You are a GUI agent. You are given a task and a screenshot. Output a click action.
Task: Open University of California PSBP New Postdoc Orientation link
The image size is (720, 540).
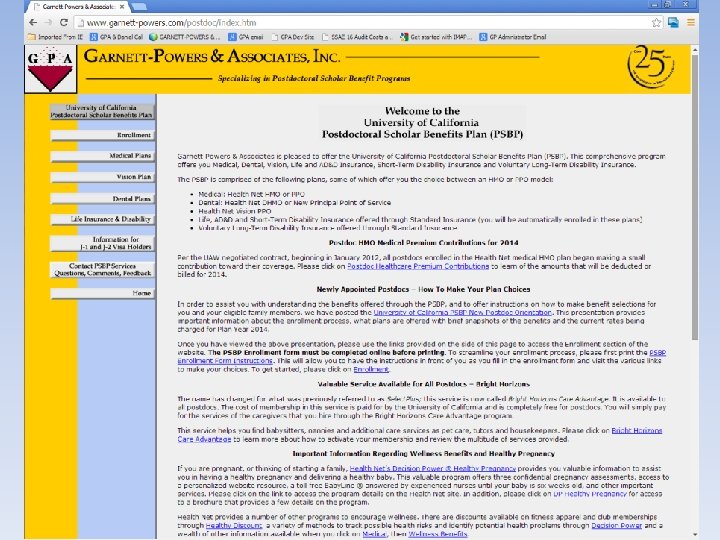[462, 312]
